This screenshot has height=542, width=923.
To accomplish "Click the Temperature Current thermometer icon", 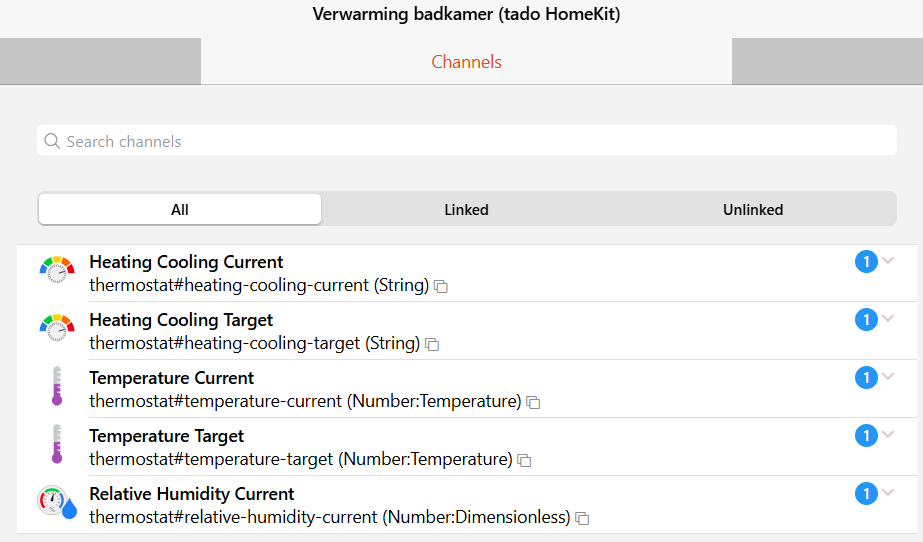I will coord(57,386).
